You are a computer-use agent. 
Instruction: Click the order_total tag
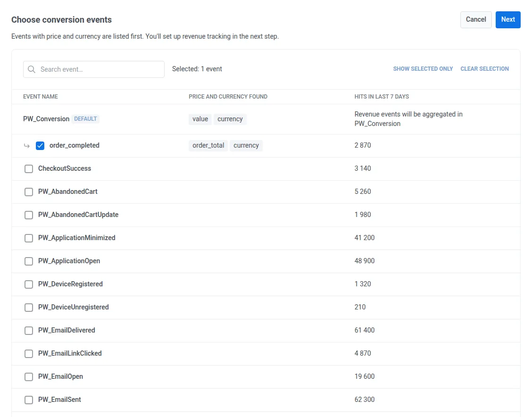[x=208, y=146]
